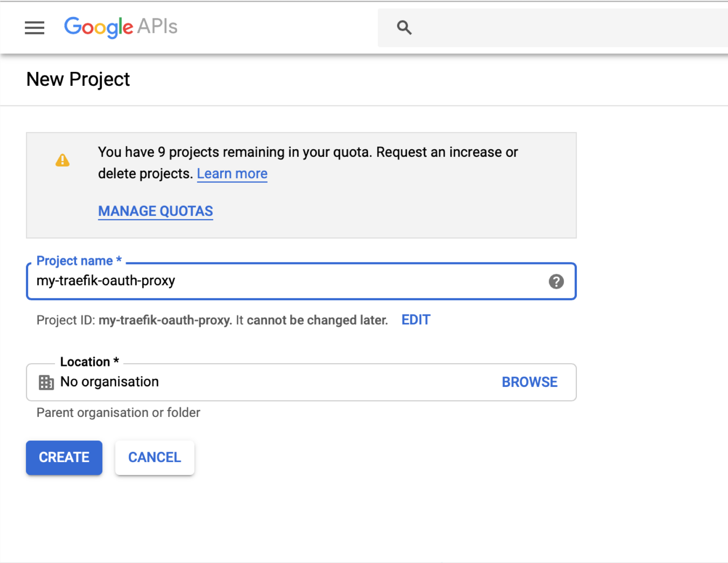
Task: Click EDIT next to Project ID
Action: [x=416, y=320]
